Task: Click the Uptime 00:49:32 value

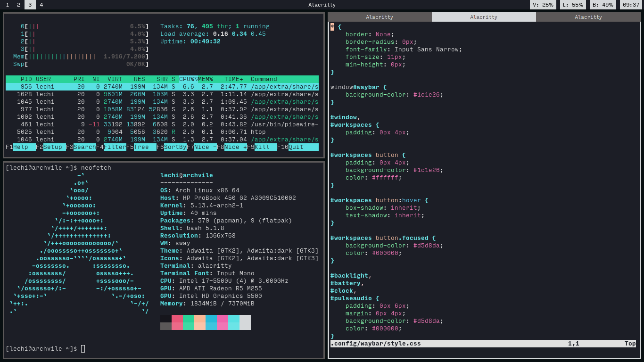Action: point(206,41)
